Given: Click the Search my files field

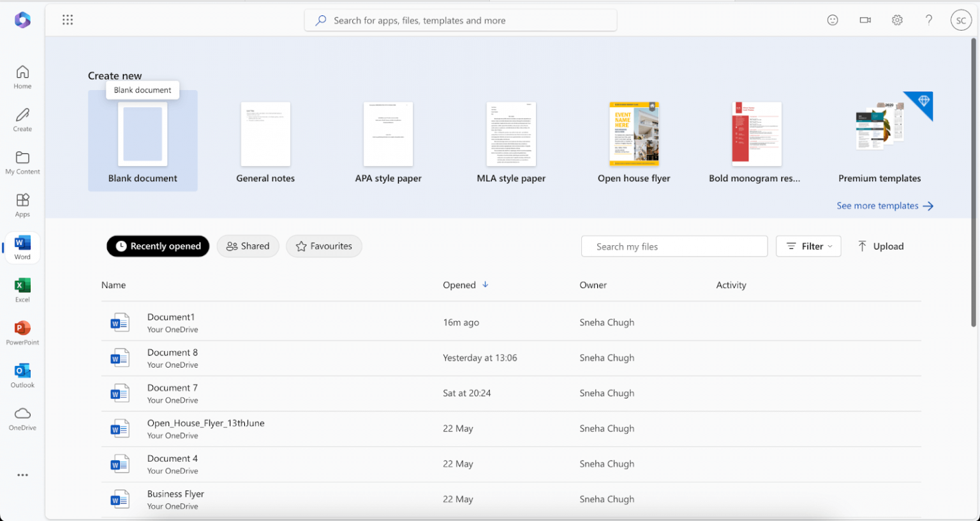Looking at the screenshot, I should point(674,246).
